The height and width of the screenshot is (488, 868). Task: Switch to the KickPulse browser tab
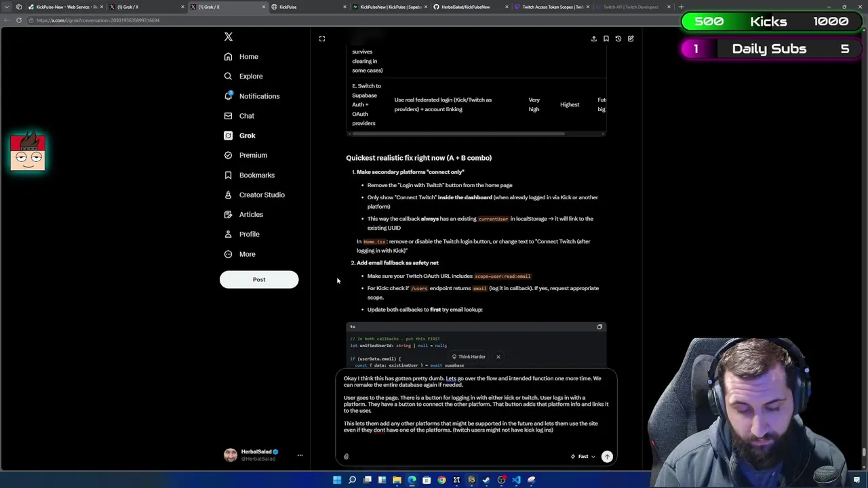click(x=307, y=7)
